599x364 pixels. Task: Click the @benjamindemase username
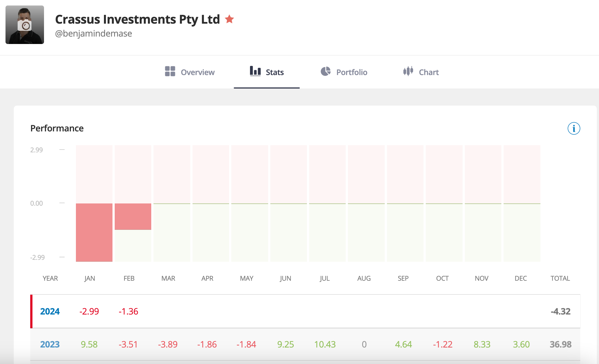(x=94, y=34)
